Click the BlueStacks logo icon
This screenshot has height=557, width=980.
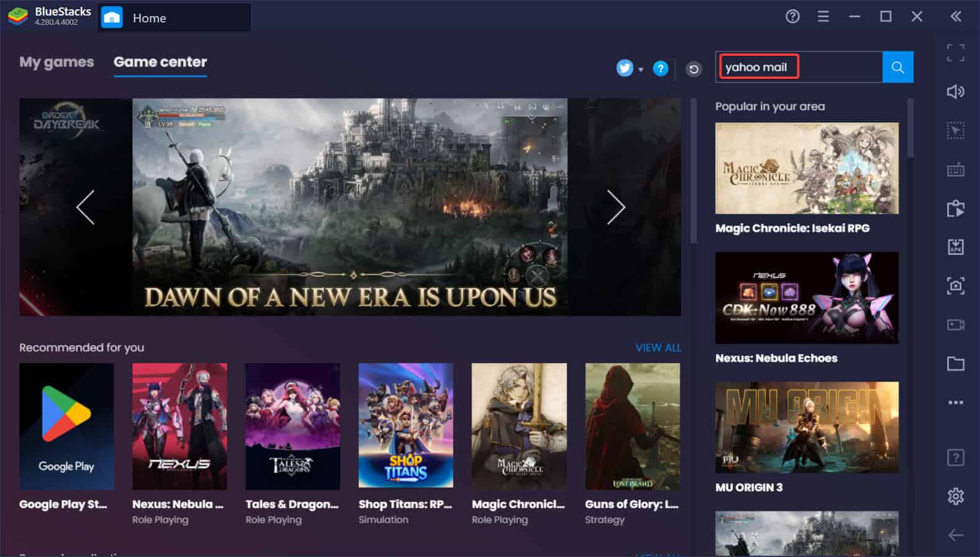point(17,16)
